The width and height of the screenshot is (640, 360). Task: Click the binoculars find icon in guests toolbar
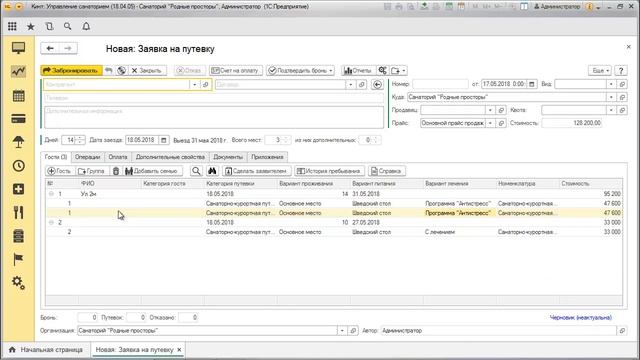pyautogui.click(x=212, y=171)
